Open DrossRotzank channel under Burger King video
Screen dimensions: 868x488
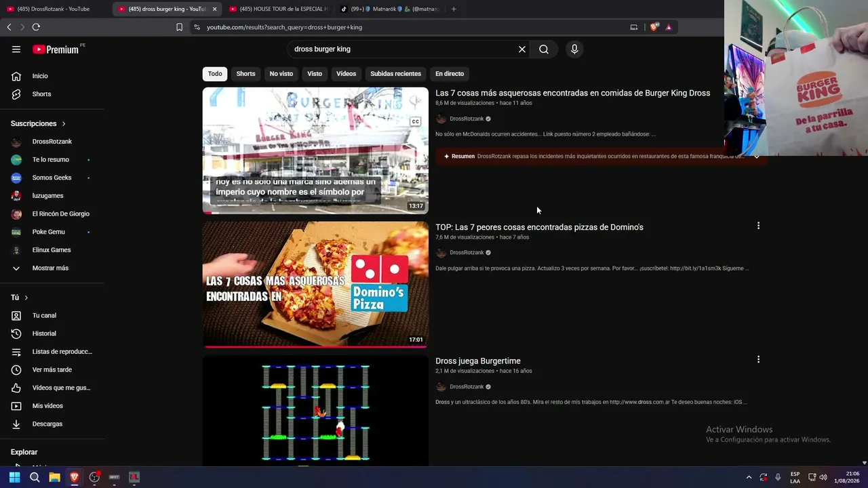click(x=467, y=119)
